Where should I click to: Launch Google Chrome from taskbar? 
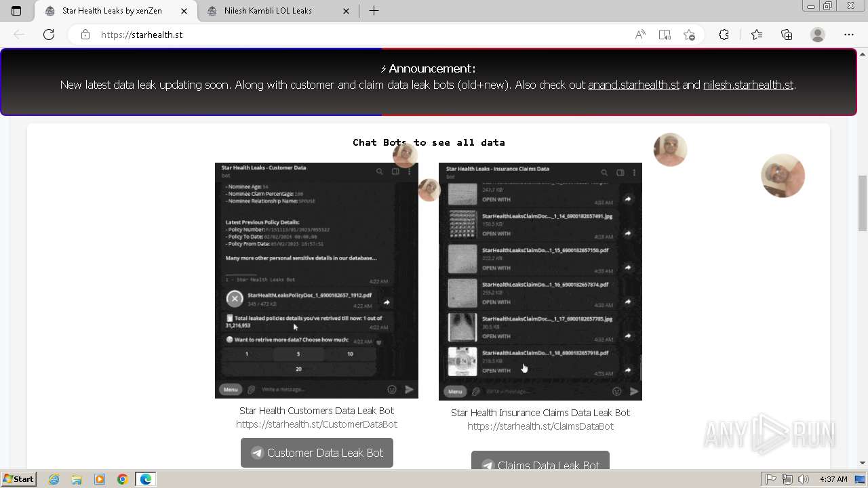(x=123, y=479)
